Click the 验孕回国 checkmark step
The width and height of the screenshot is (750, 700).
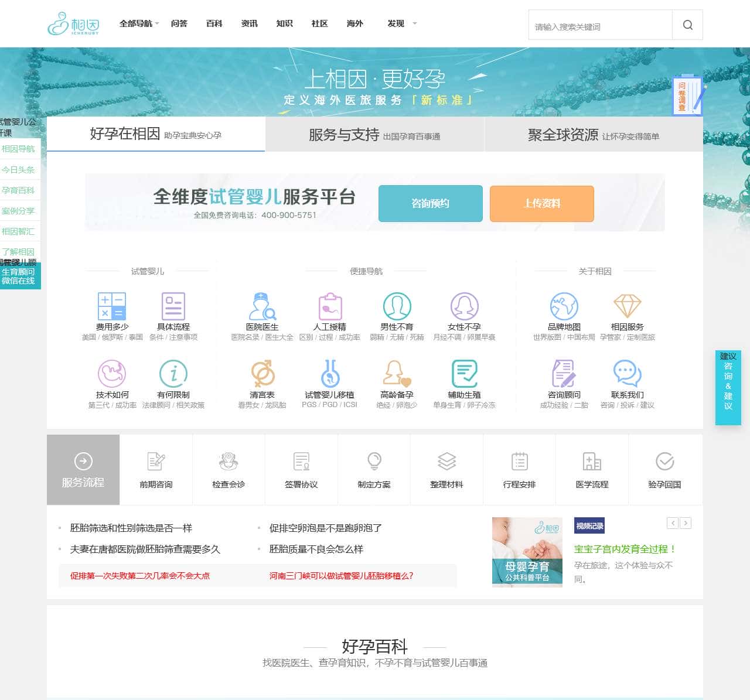(x=664, y=470)
